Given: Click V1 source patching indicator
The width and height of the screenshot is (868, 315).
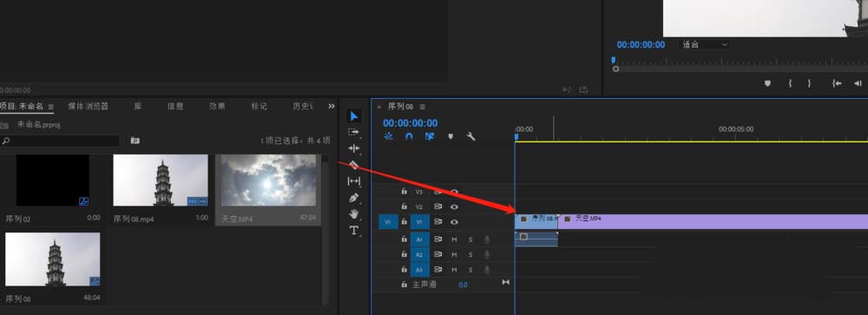Looking at the screenshot, I should tap(388, 222).
